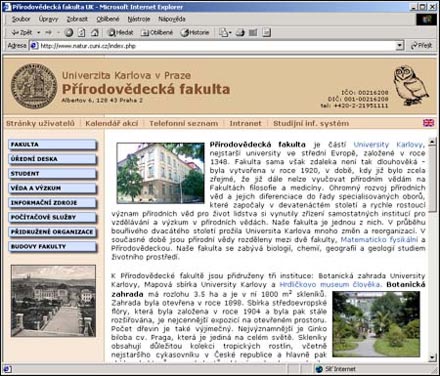Click the vertical scrollbar thumb
Screen dimensions: 440x376
[432, 179]
